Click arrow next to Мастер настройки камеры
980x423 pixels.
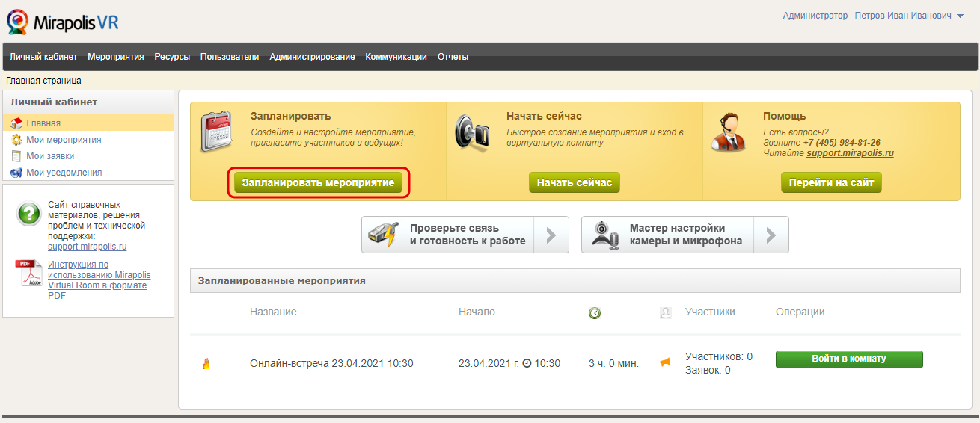[771, 235]
